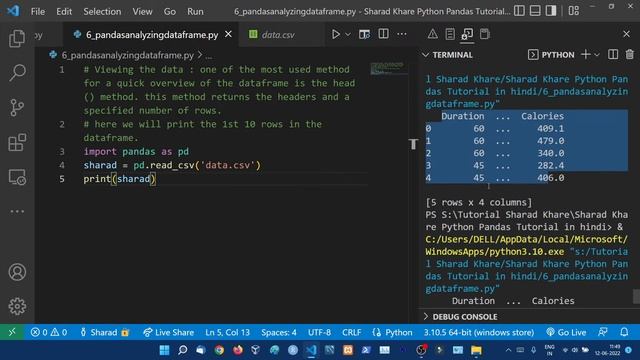
Task: Click line 5 print(sharad) in editor
Action: click(x=120, y=179)
